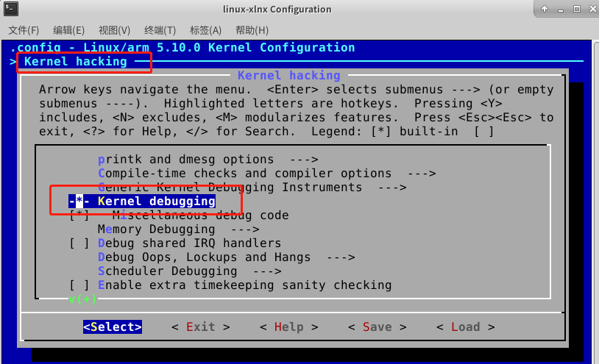Toggle Enable extra timekeeping sanity checking
The width and height of the screenshot is (599, 364).
point(230,285)
